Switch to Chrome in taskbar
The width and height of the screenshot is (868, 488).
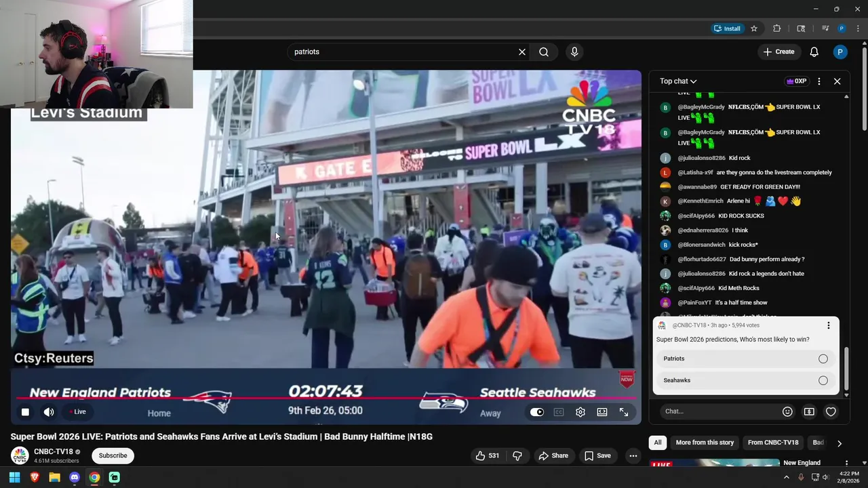click(94, 477)
